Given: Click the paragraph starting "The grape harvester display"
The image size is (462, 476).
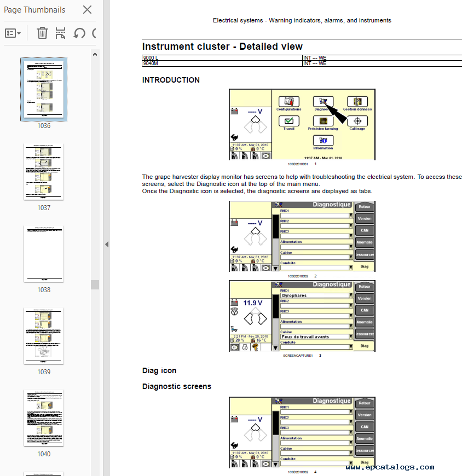Looking at the screenshot, I should coord(302,181).
